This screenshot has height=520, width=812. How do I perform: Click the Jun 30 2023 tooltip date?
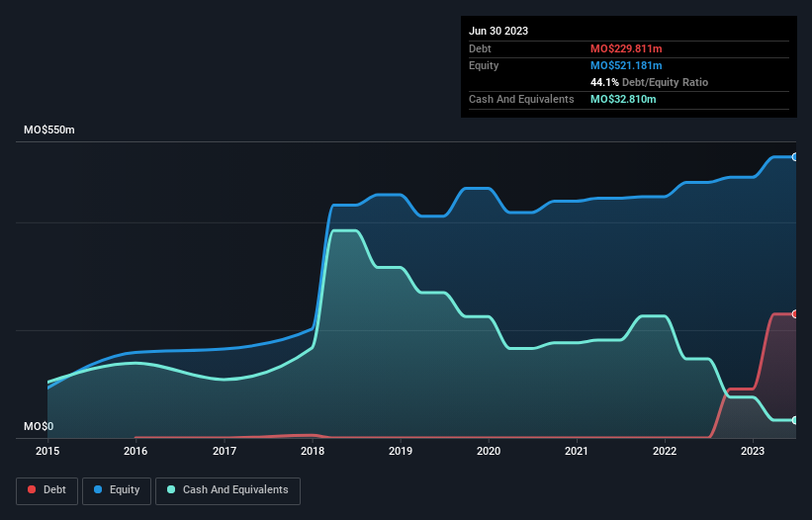pyautogui.click(x=498, y=31)
